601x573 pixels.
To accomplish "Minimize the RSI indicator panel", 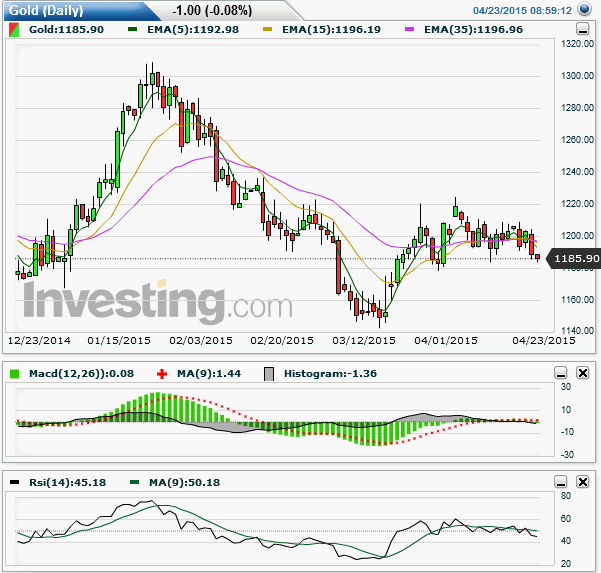I will pos(561,482).
